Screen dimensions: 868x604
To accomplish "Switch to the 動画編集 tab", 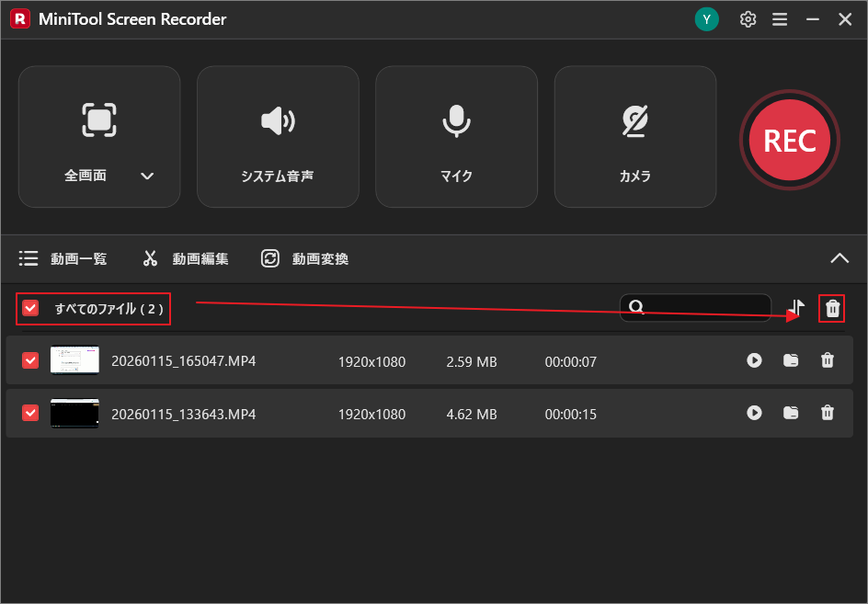I will pyautogui.click(x=185, y=258).
